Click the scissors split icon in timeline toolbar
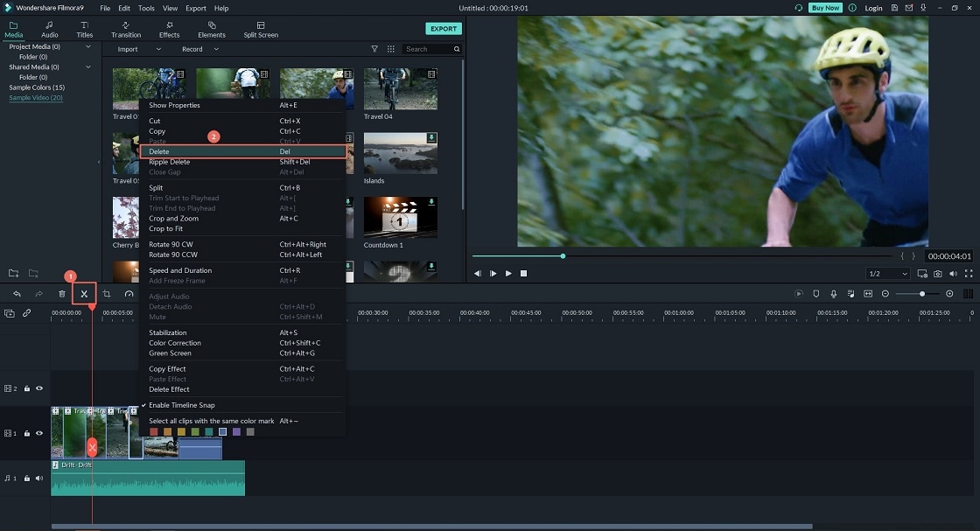Viewport: 980px width, 531px height. tap(84, 294)
